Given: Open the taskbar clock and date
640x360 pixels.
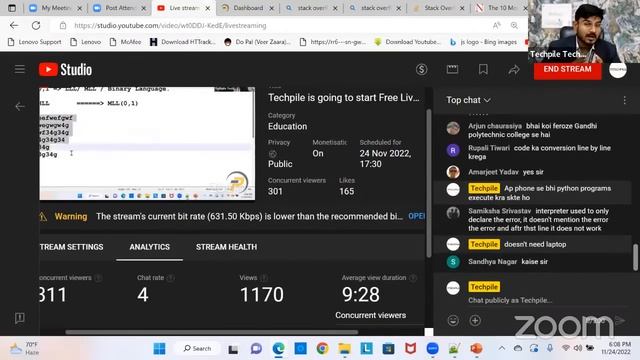Looking at the screenshot, I should pos(616,348).
